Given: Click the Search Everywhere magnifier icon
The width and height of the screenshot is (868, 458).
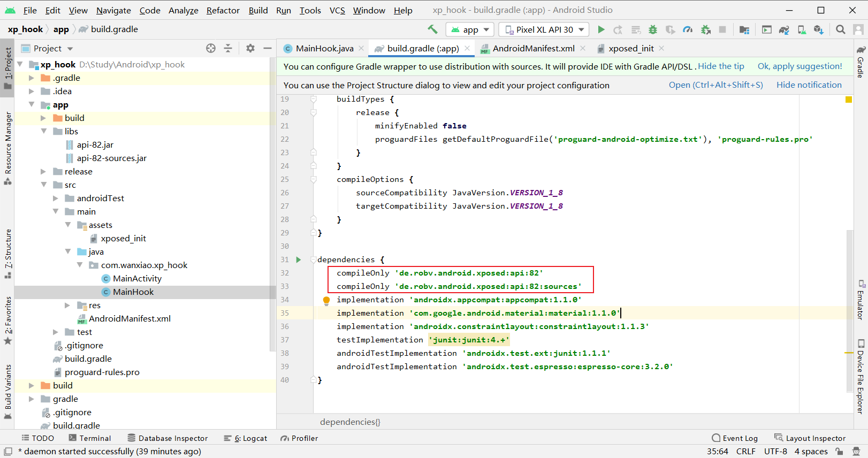Looking at the screenshot, I should [841, 29].
